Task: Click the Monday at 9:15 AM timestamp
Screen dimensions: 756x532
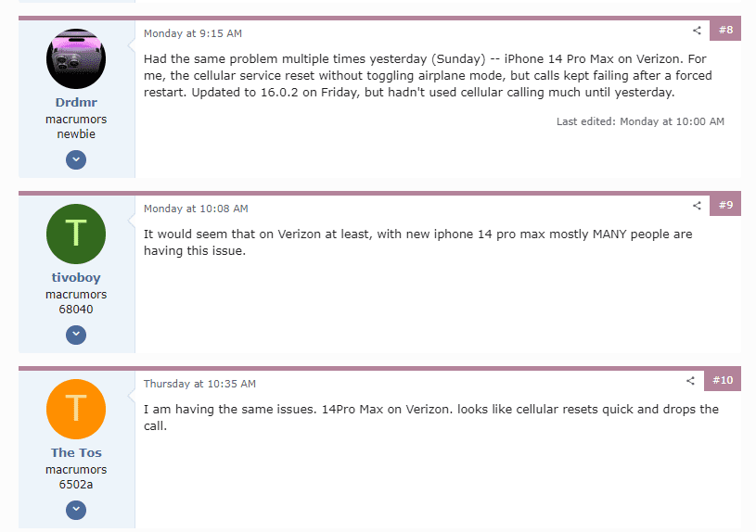Action: tap(193, 33)
